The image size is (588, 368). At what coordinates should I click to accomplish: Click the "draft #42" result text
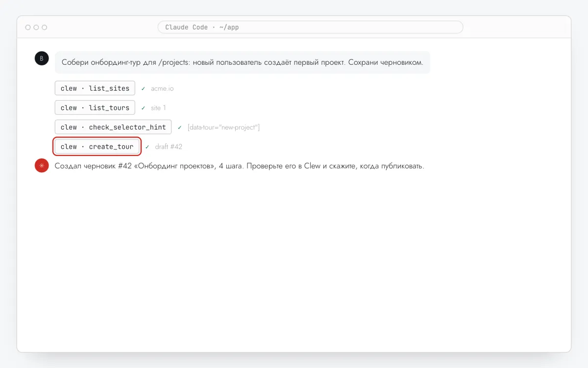(x=169, y=147)
